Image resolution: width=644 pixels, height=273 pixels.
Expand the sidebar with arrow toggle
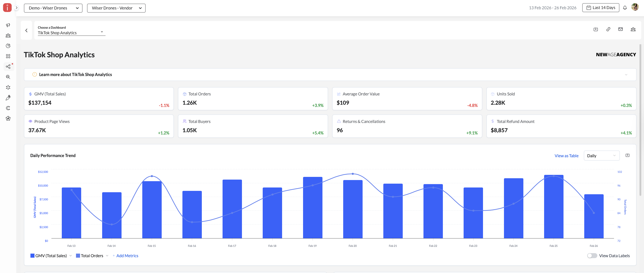(16, 8)
